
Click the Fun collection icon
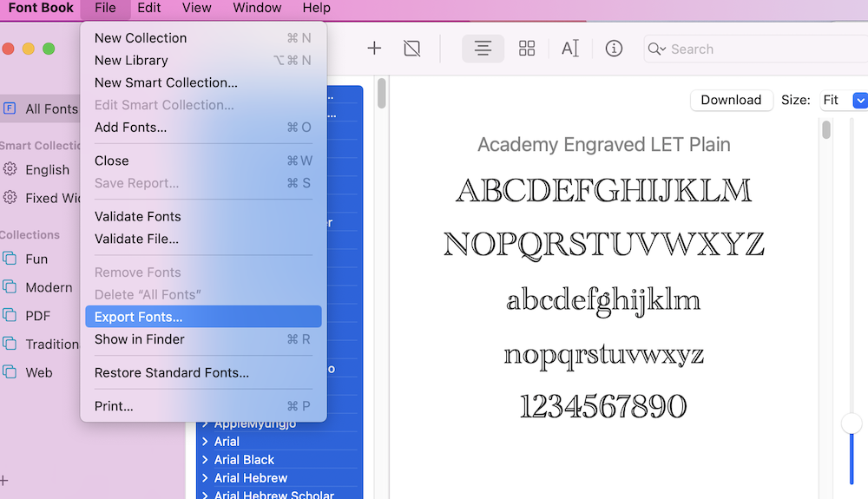tap(10, 259)
